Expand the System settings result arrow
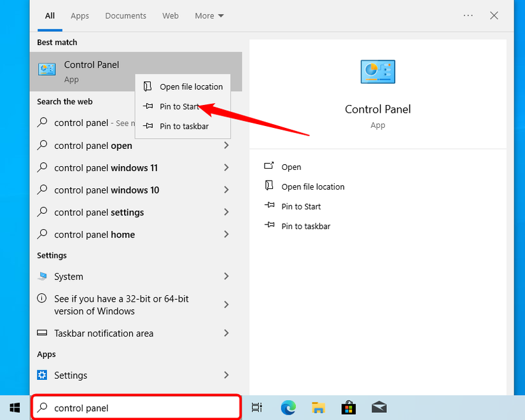This screenshot has height=420, width=525. pyautogui.click(x=227, y=277)
